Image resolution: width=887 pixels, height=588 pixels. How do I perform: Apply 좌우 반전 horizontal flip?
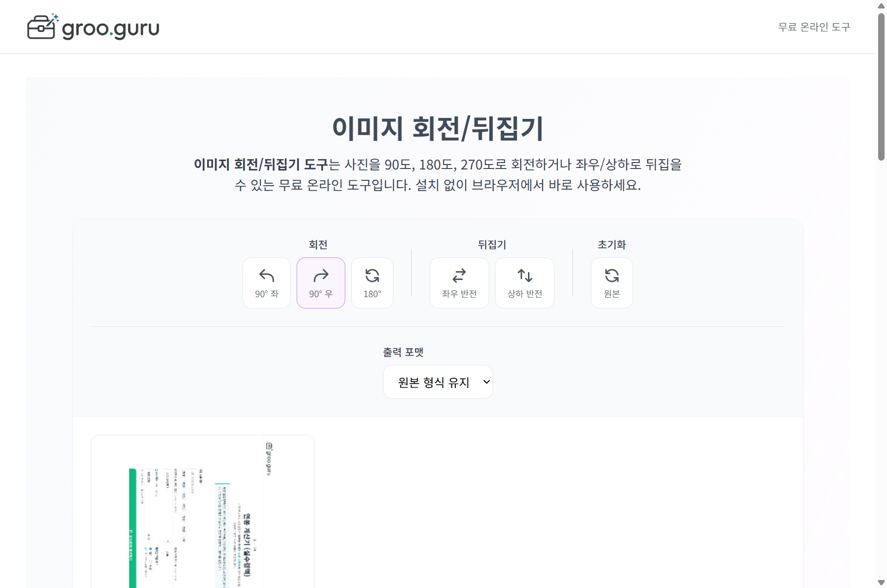point(459,282)
